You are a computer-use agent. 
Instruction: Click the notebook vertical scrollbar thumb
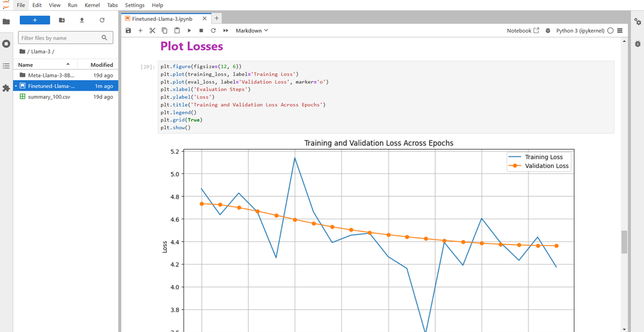[x=624, y=242]
